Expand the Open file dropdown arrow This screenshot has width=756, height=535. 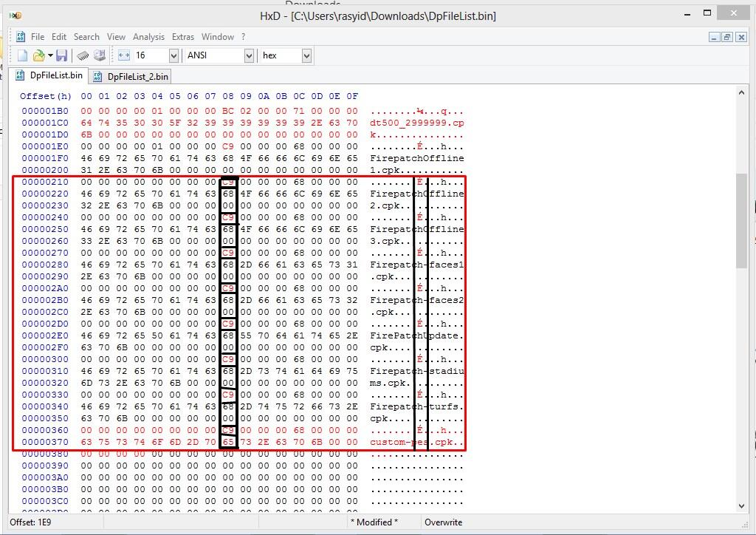click(49, 55)
